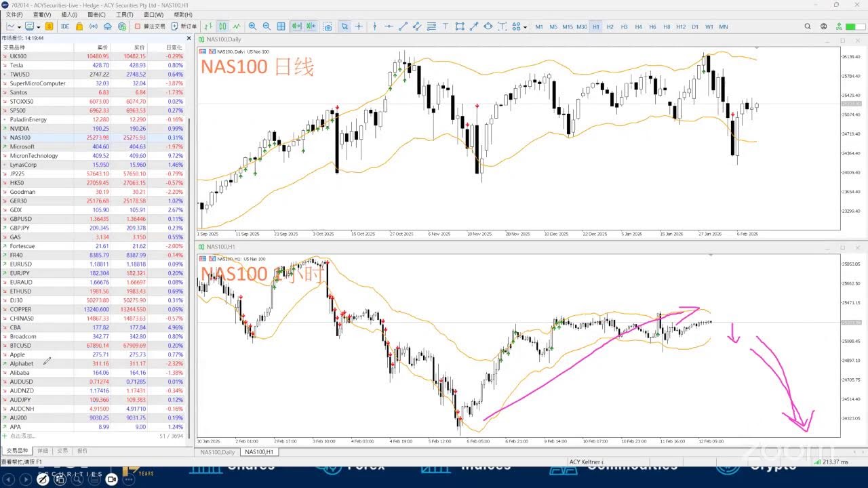The width and height of the screenshot is (868, 488).
Task: Open the 图表(C) menu
Action: 97,14
